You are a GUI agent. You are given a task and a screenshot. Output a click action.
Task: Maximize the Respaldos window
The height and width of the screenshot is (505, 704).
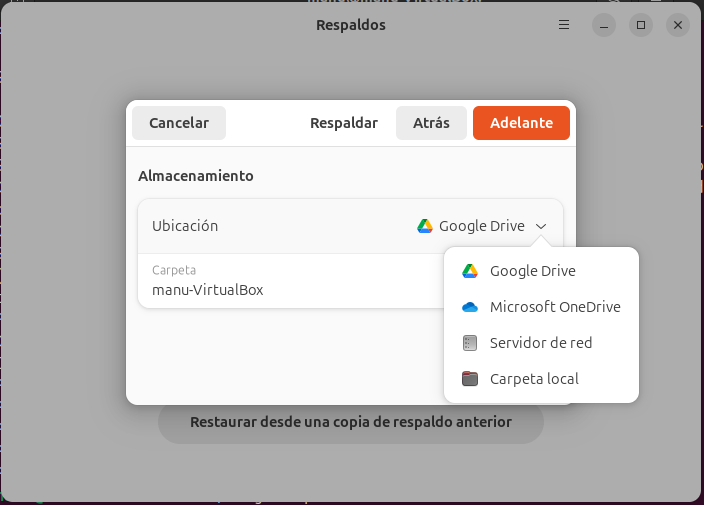click(x=641, y=25)
